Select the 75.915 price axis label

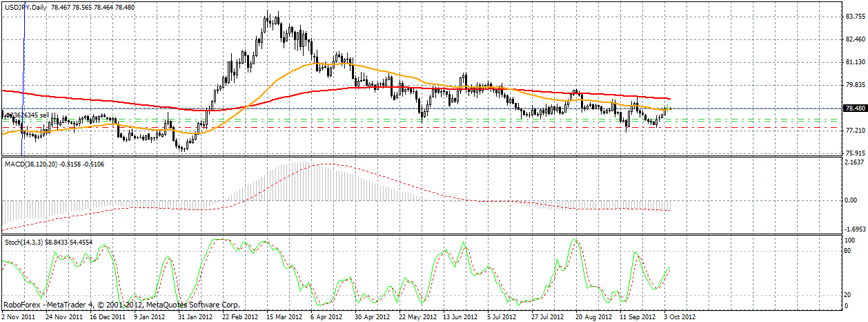(854, 153)
